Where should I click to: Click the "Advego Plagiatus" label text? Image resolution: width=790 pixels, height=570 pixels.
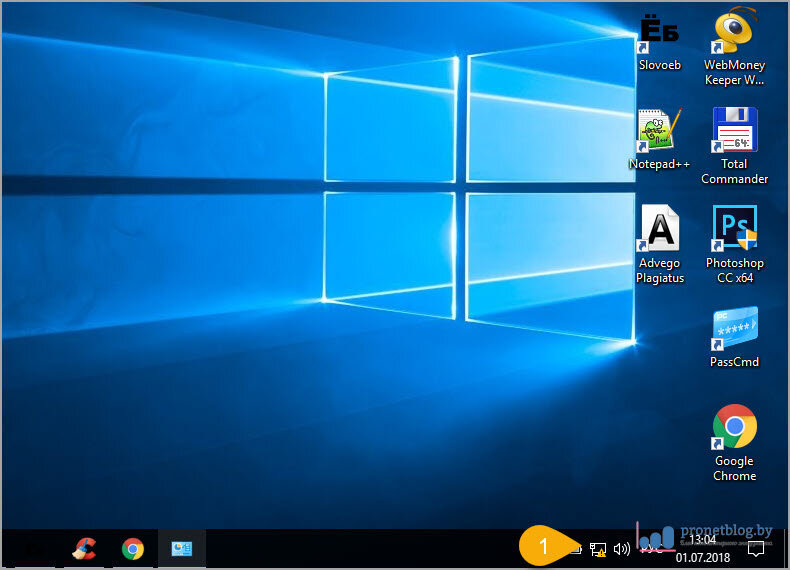(660, 270)
